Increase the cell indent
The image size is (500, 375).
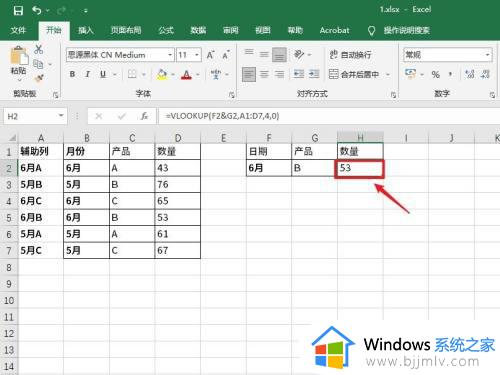click(x=314, y=74)
